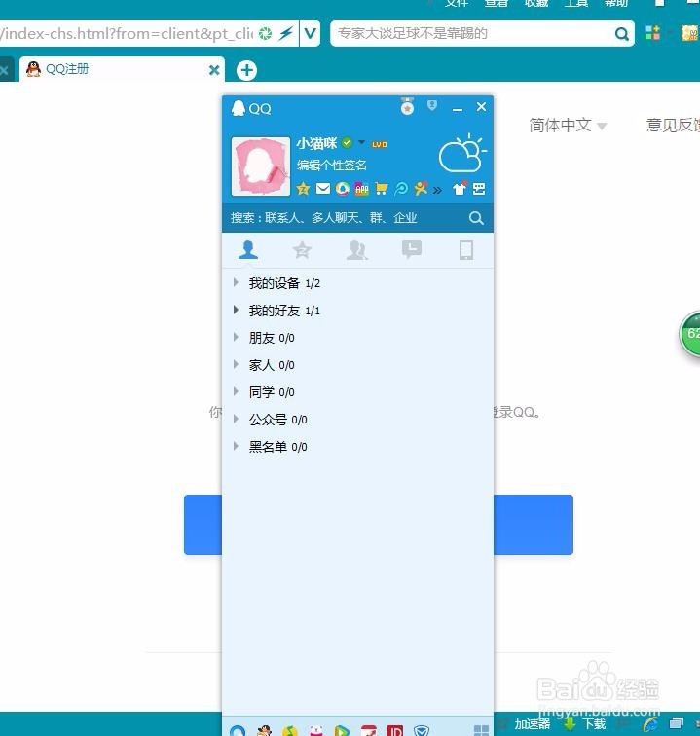Click the Internet Explorer icon in status bar
Screen dimensions: 700x736
coord(651,724)
